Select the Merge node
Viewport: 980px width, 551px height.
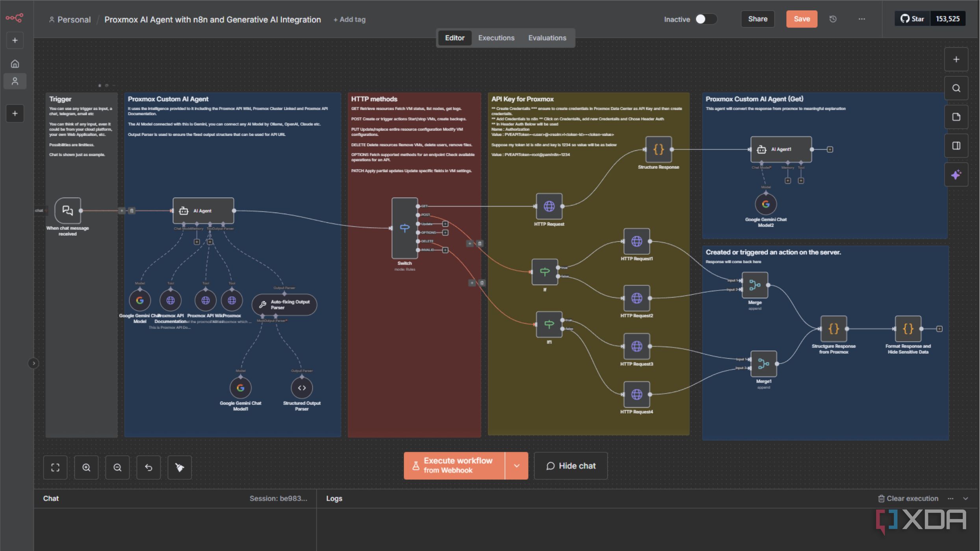pos(755,285)
